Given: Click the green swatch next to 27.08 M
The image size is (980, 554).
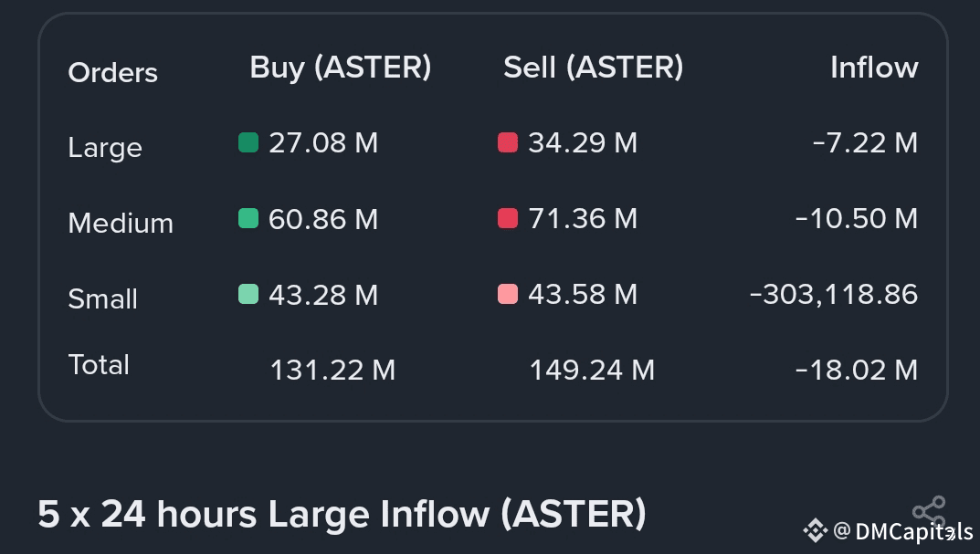Looking at the screenshot, I should tap(248, 143).
